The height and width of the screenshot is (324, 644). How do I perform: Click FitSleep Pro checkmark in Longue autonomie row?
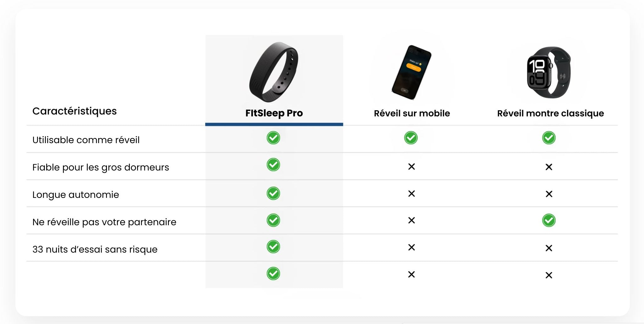[273, 193]
